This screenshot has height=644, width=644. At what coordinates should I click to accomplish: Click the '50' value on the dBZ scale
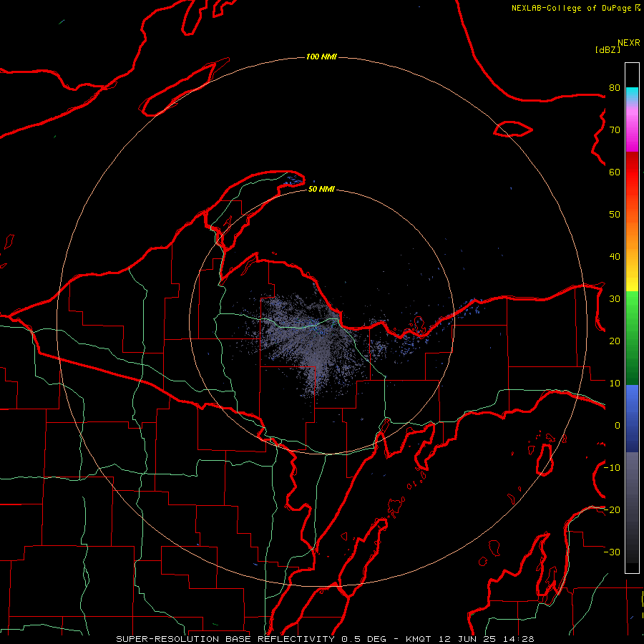[x=615, y=215]
